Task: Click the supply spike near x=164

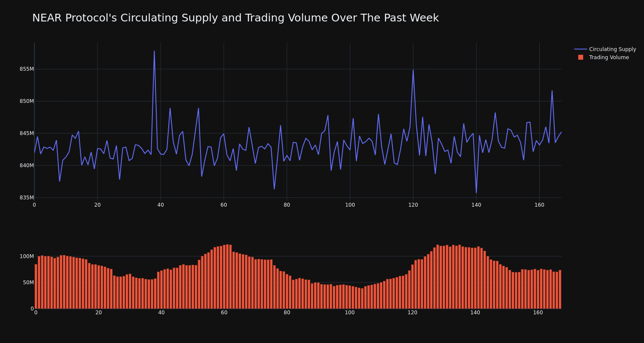Action: pos(552,91)
